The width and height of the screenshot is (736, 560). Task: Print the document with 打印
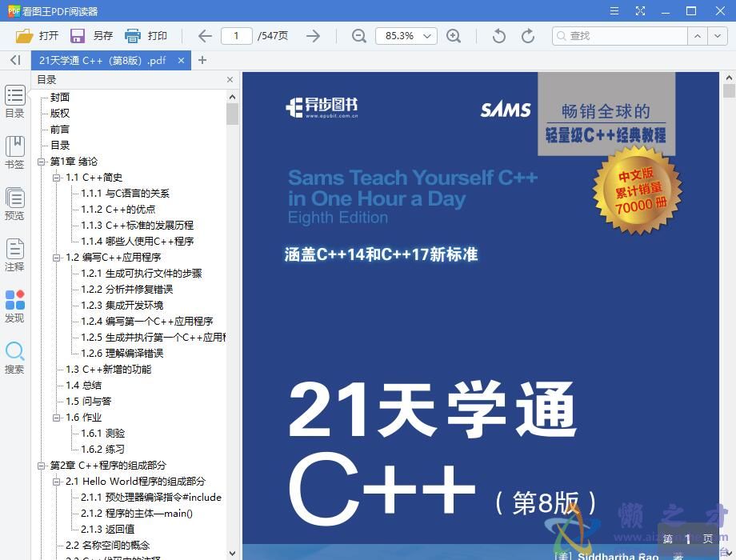pos(146,36)
